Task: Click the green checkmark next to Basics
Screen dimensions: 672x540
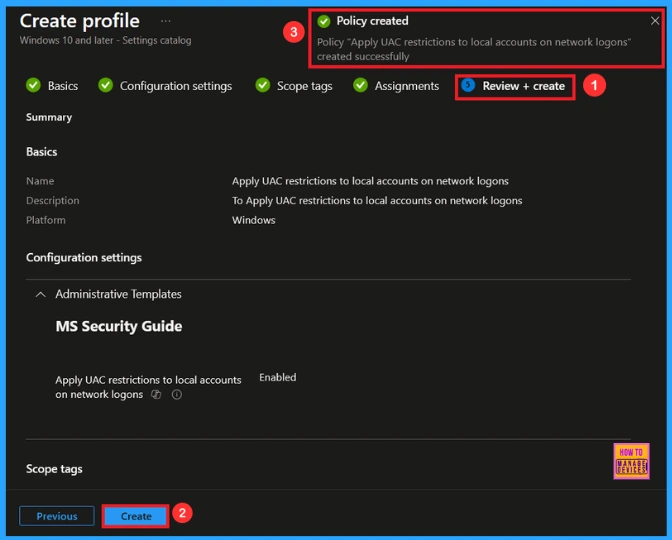Action: [x=33, y=85]
